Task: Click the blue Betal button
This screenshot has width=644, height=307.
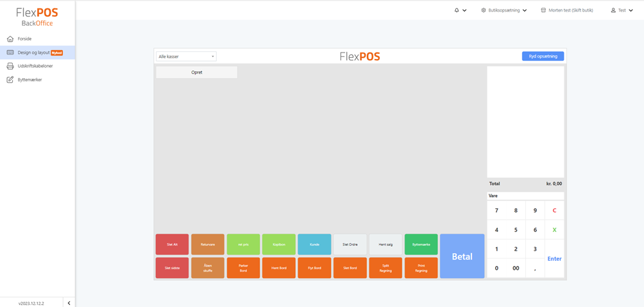Action: pos(462,256)
